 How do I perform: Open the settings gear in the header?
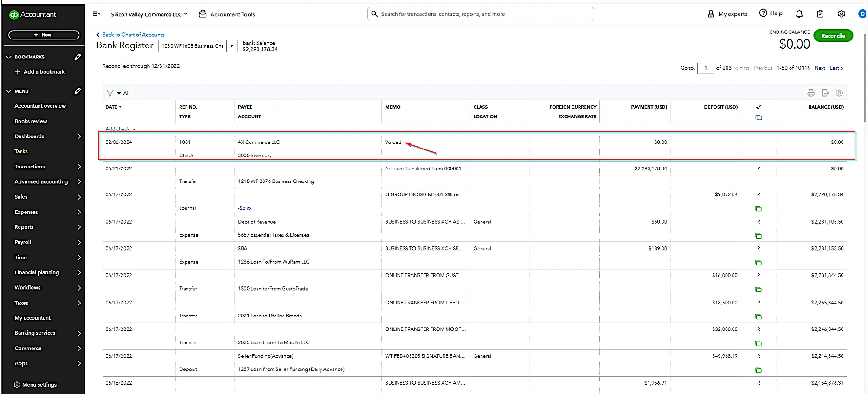click(x=842, y=14)
